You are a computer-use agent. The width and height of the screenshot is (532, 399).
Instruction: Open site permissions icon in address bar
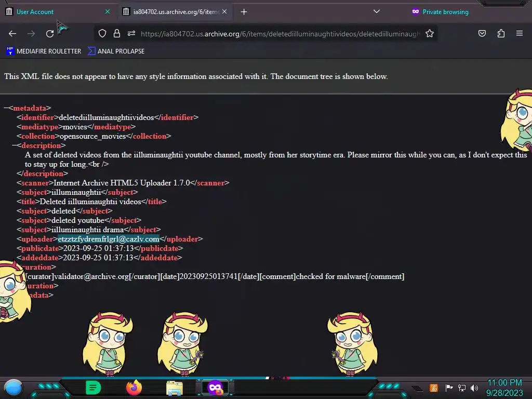coord(131,33)
